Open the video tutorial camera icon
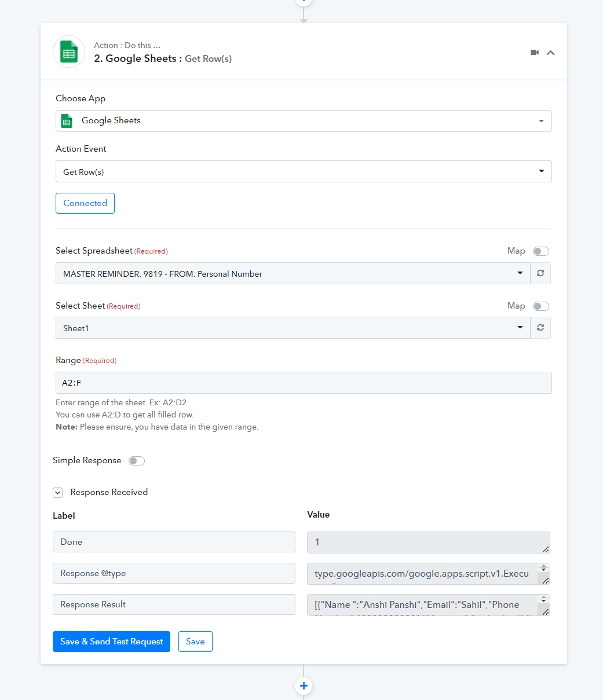This screenshot has height=700, width=603. [535, 52]
